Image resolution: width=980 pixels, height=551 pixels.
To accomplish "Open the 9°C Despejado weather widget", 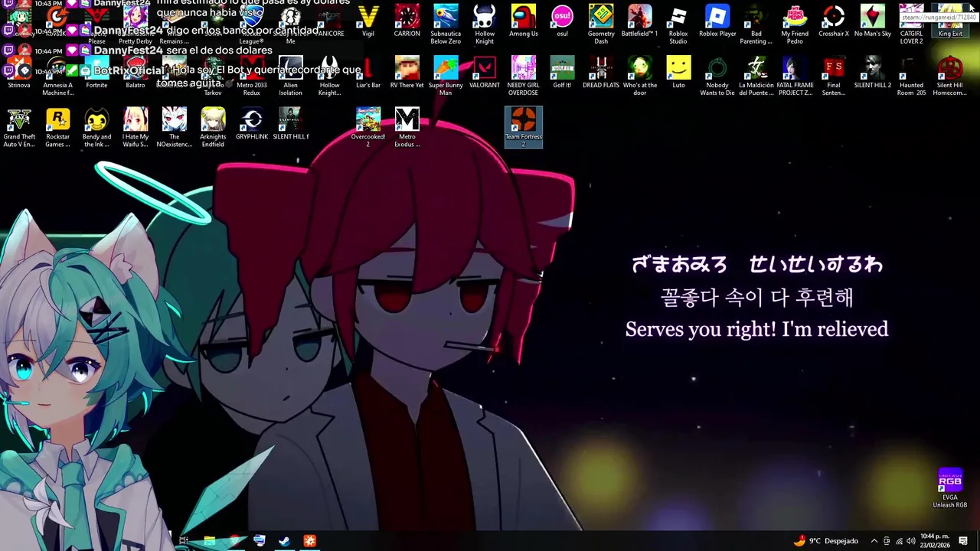I will click(x=825, y=541).
